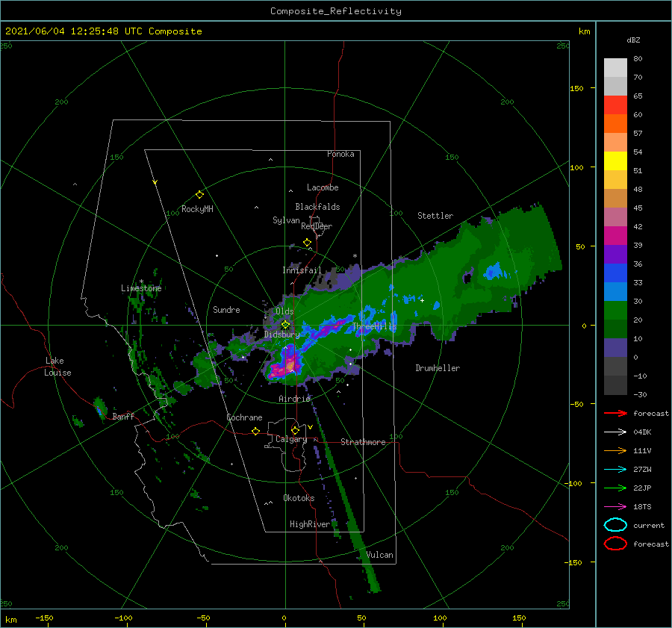Image resolution: width=672 pixels, height=628 pixels.
Task: Click the HighRiver label
Action: (x=310, y=524)
